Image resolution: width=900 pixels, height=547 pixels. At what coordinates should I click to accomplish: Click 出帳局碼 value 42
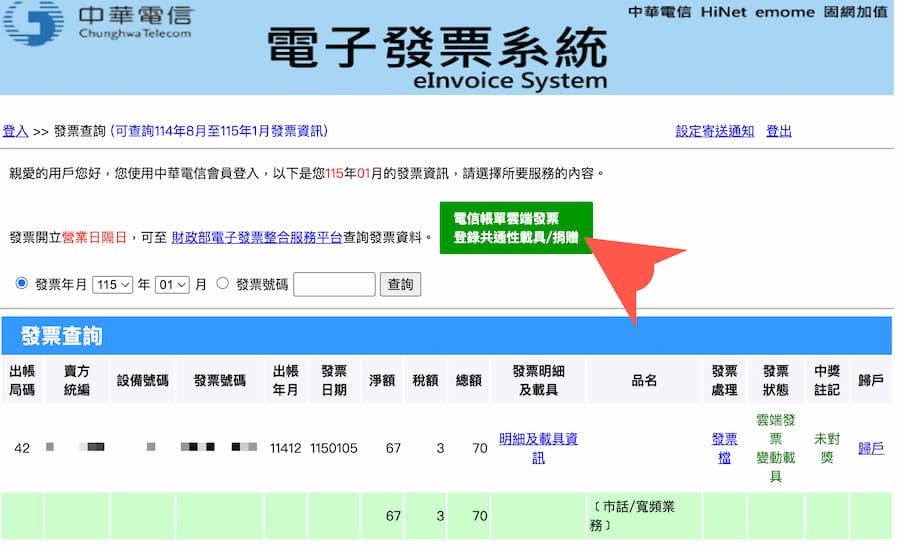22,448
